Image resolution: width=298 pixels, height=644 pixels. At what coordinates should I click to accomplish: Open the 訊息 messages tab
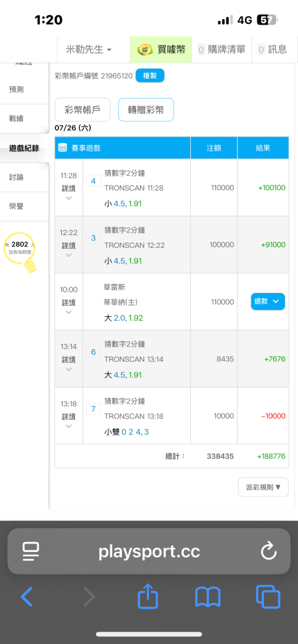click(x=273, y=50)
